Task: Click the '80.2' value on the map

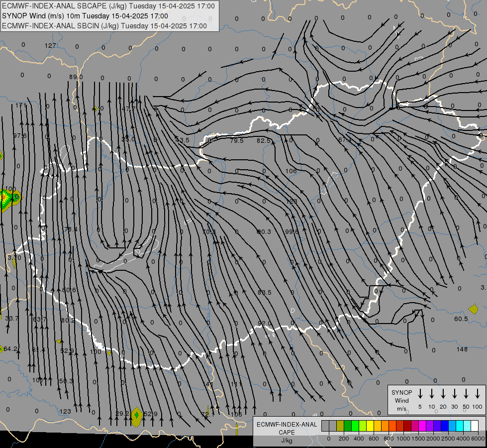Action: tap(68, 320)
